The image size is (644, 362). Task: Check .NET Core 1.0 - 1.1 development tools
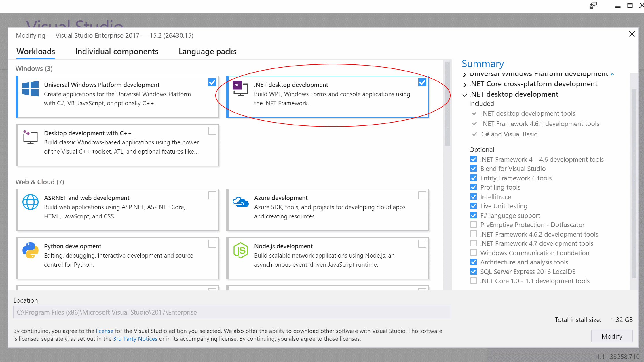[473, 281]
